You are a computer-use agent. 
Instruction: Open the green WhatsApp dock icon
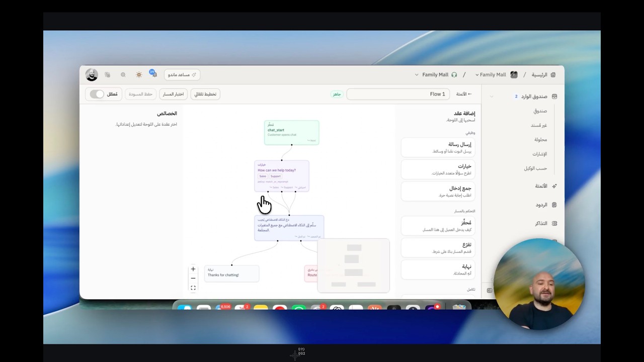pos(299,308)
